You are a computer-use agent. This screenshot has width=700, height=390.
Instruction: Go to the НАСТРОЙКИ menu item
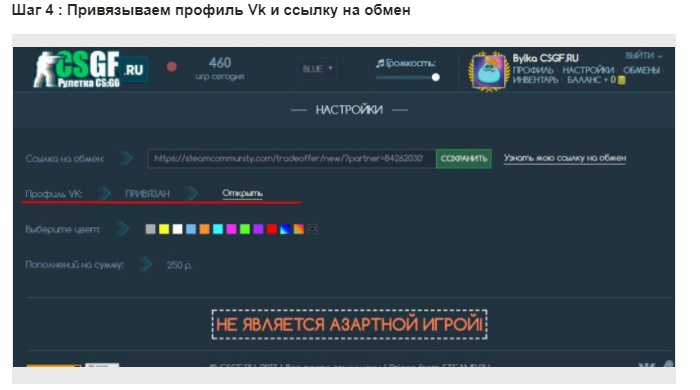(x=588, y=71)
